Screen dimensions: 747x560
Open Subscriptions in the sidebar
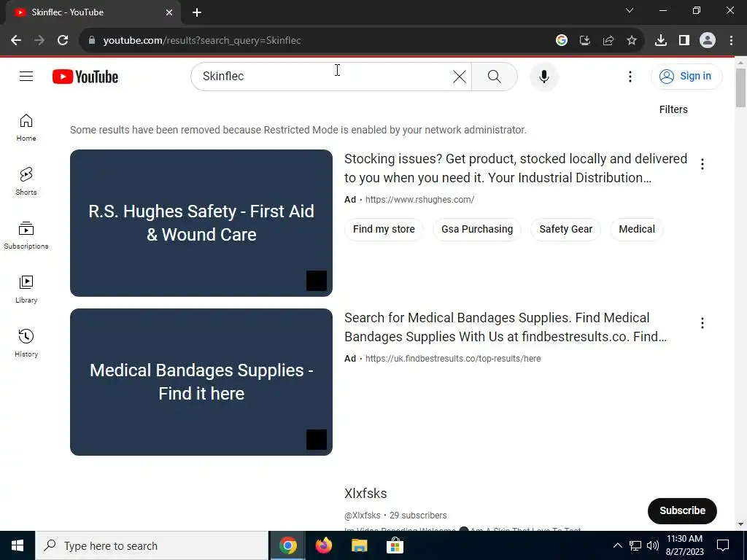[x=26, y=236]
